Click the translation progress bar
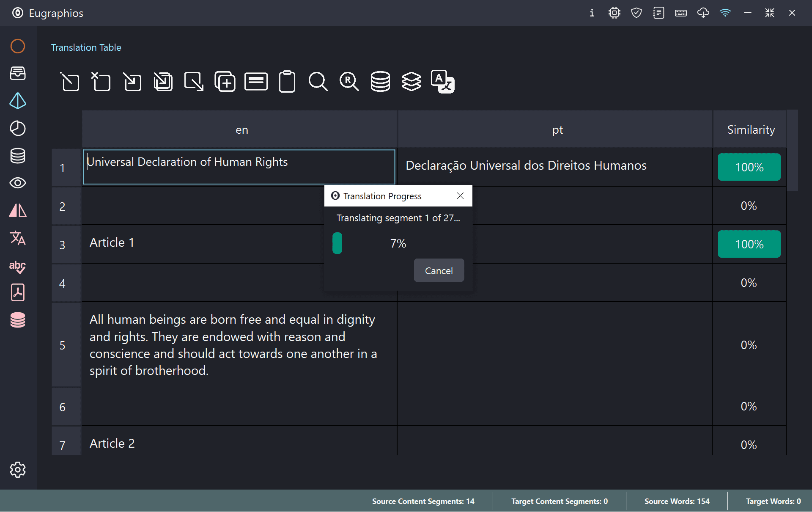 point(398,243)
